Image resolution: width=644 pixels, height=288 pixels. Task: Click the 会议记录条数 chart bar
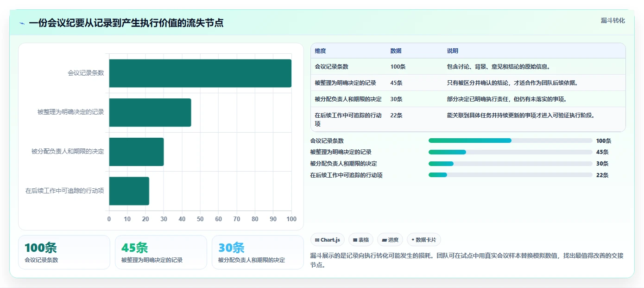point(200,73)
